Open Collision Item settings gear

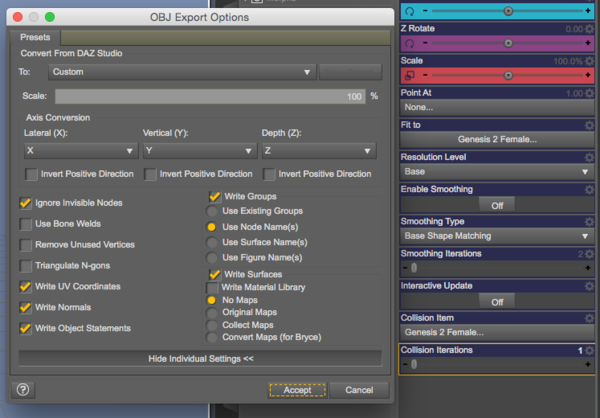589,318
